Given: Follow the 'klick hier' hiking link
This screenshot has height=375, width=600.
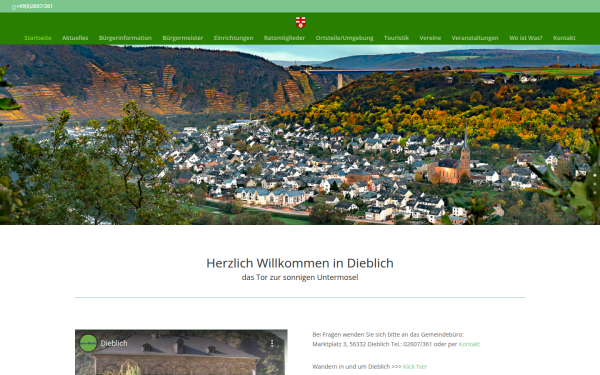Looking at the screenshot, I should (x=415, y=367).
